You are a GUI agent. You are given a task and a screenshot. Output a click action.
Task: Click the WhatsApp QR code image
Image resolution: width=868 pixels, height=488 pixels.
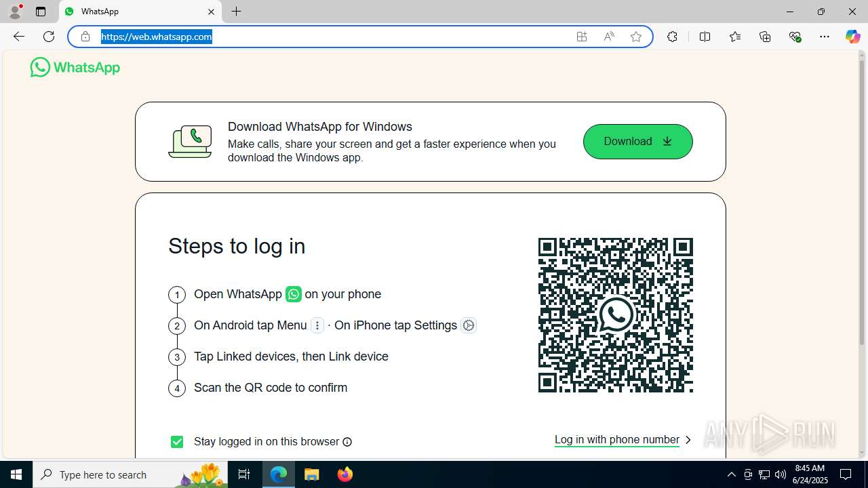[x=616, y=315]
